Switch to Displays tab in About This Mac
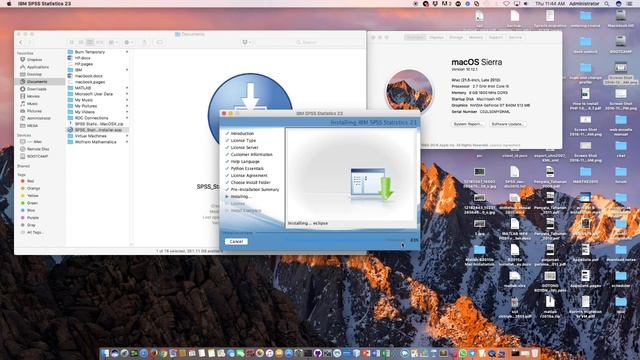Screen dimensions: 640x360 pyautogui.click(x=436, y=37)
